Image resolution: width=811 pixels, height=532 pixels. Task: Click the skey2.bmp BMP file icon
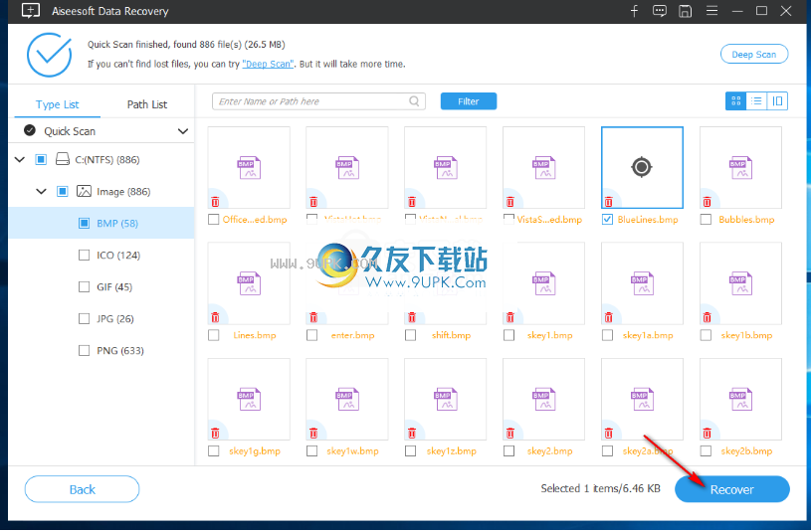[x=543, y=399]
